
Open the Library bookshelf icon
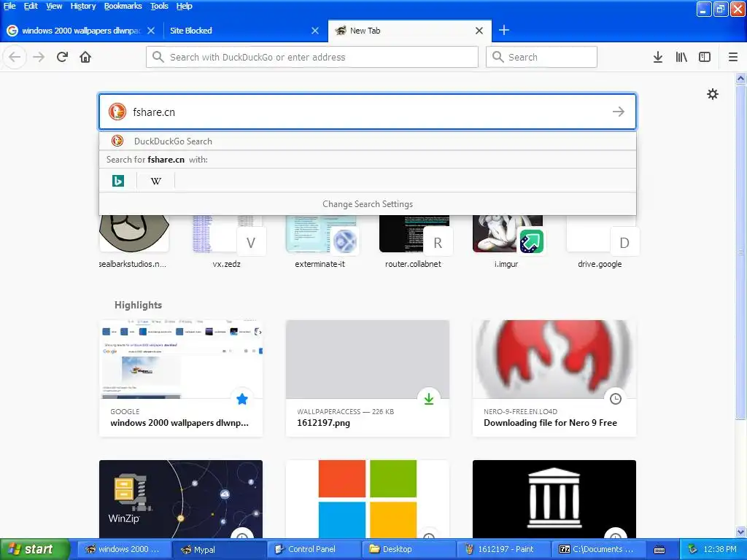coord(681,57)
